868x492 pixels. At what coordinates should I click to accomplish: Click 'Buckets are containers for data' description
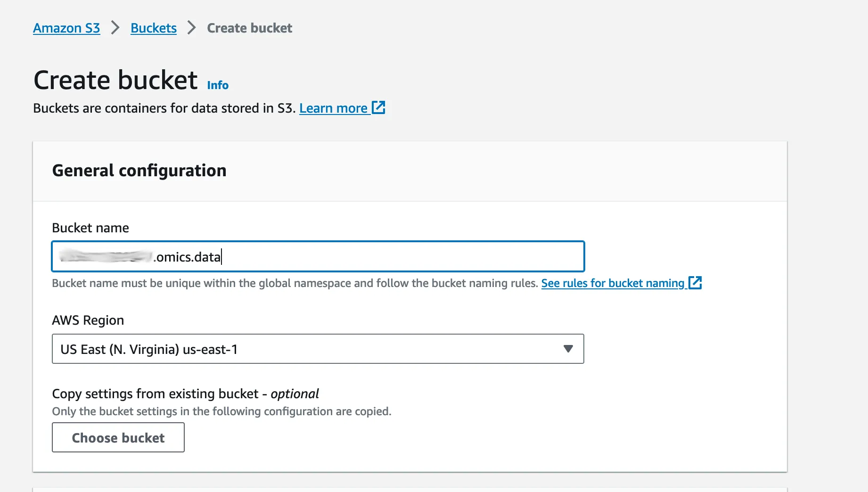pyautogui.click(x=164, y=108)
